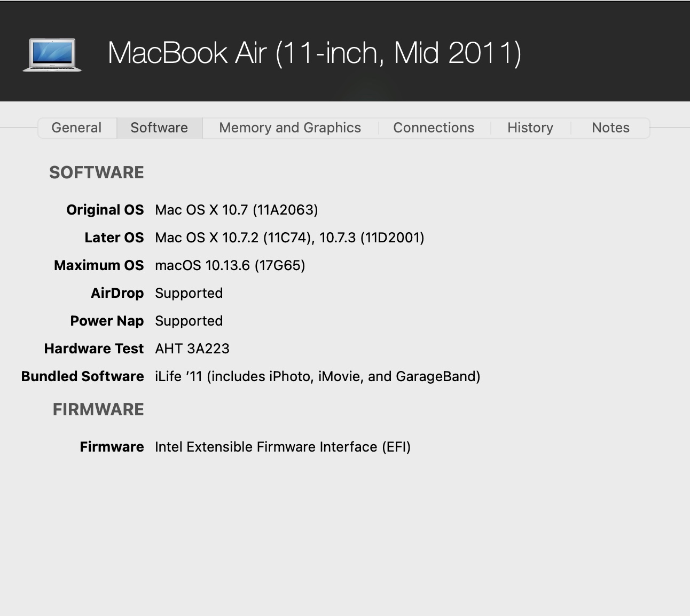The image size is (690, 616).
Task: Select the Software tab
Action: coord(159,128)
